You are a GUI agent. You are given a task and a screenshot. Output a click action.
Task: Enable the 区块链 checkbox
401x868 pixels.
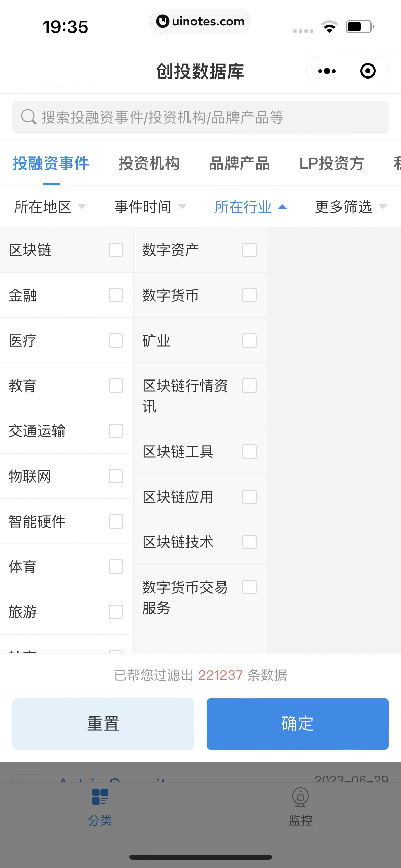coord(116,250)
